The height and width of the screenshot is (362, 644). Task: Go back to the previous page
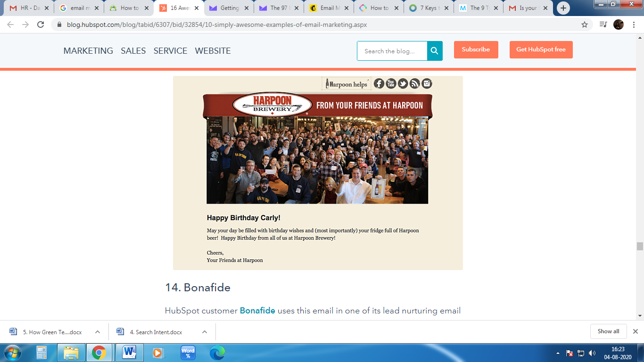pos(10,25)
